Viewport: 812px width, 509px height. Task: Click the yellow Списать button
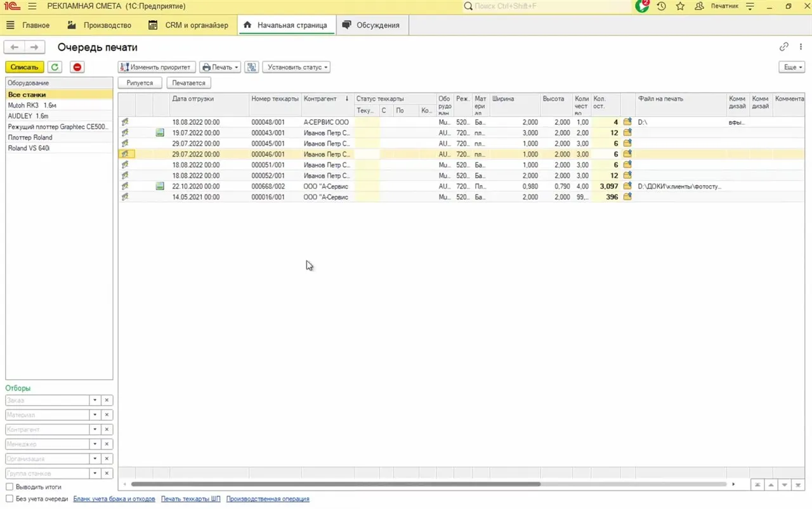[x=25, y=67]
